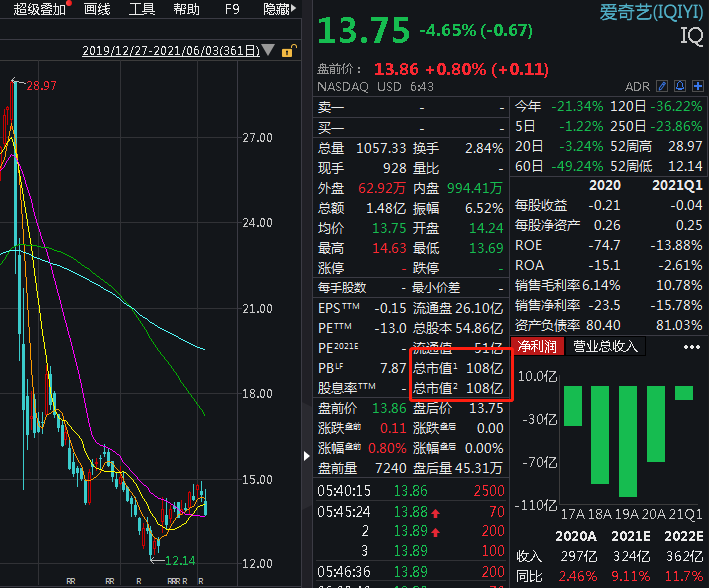Click 隐藏 to hide the side panel

tap(279, 9)
